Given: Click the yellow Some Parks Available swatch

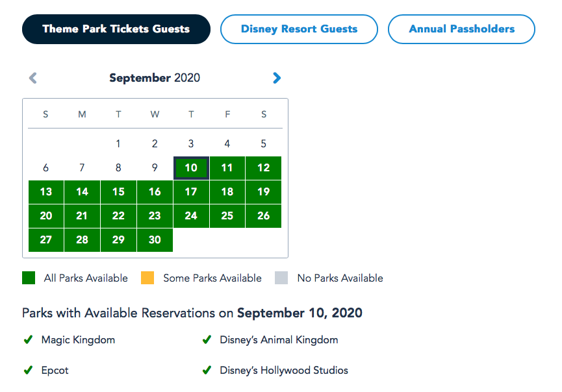Looking at the screenshot, I should point(147,278).
